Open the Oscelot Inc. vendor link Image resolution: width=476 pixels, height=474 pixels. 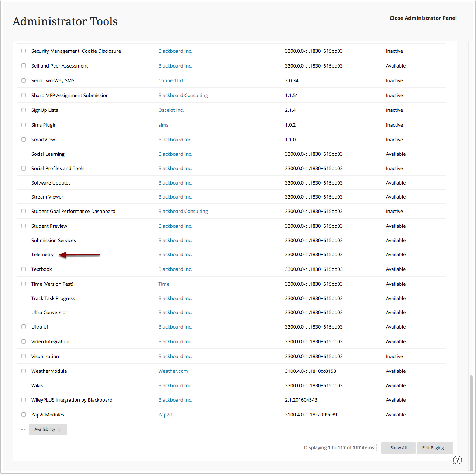coord(171,110)
